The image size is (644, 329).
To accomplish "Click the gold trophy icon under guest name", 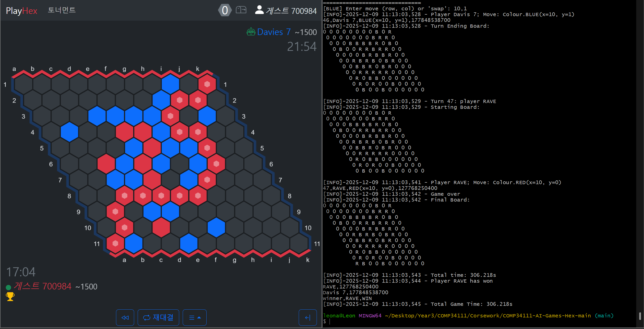I will point(10,297).
